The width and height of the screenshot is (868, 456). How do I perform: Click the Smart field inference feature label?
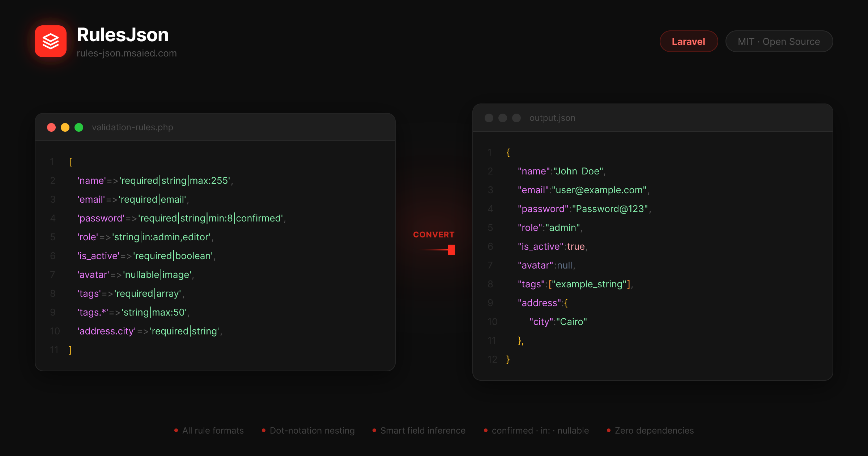tap(423, 430)
